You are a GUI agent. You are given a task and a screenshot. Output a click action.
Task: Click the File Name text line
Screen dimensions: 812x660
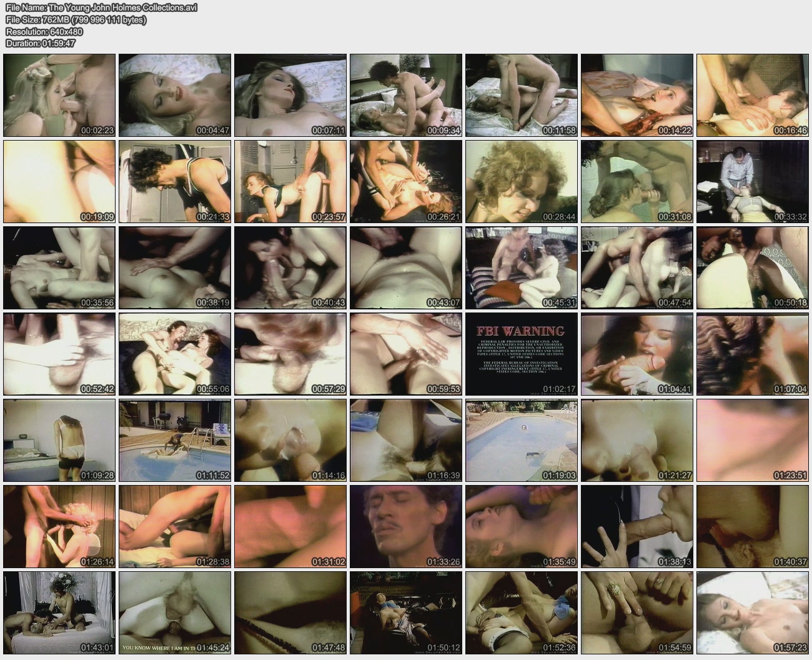click(101, 8)
